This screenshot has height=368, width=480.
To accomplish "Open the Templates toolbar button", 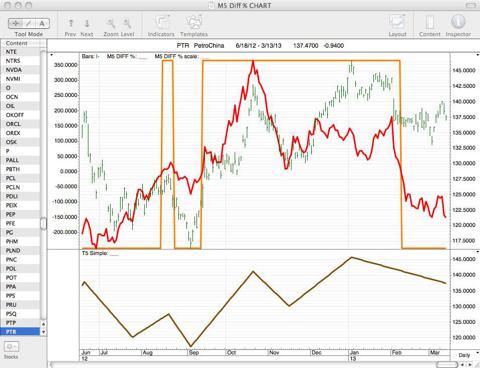I will click(x=194, y=23).
